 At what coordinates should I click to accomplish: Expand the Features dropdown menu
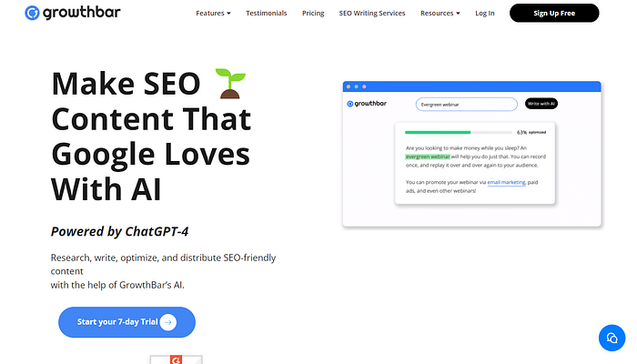[x=213, y=13]
